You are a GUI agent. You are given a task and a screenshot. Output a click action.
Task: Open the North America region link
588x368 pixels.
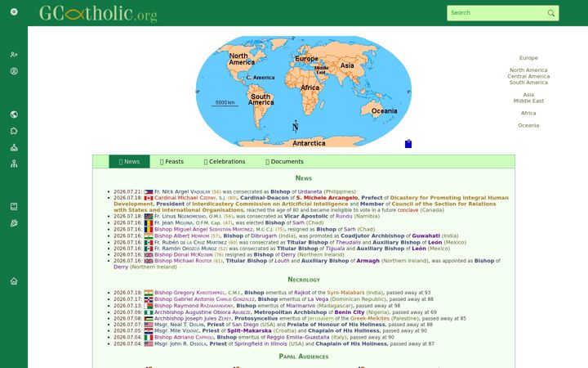(x=528, y=70)
